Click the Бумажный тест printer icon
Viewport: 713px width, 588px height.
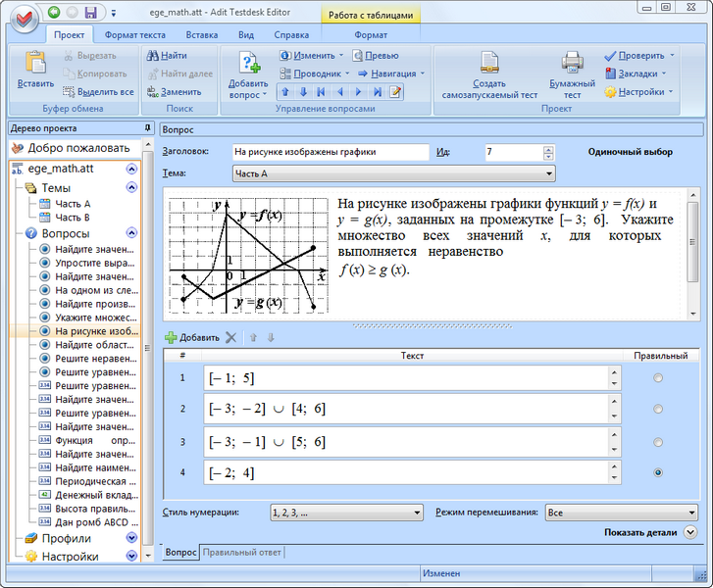[x=572, y=66]
